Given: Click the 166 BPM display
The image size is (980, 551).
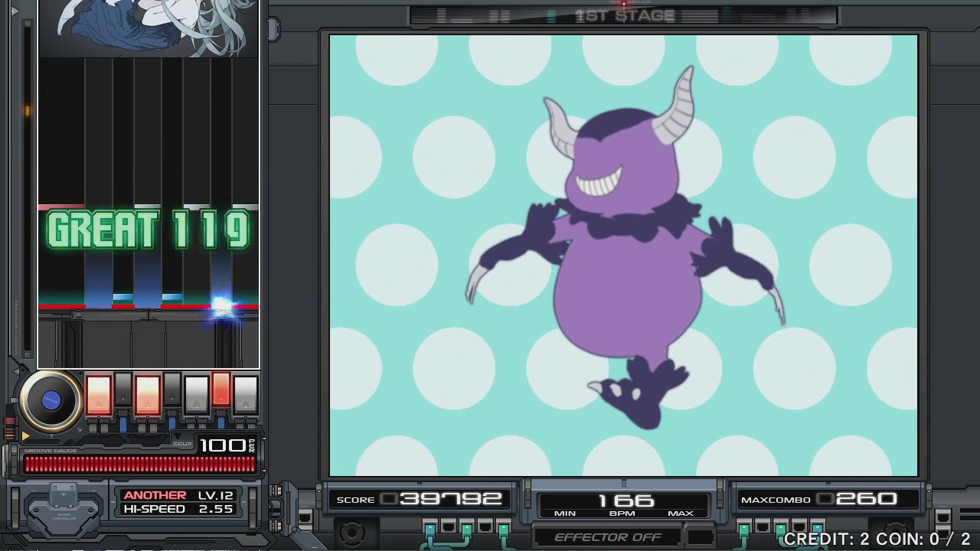Looking at the screenshot, I should (x=625, y=501).
